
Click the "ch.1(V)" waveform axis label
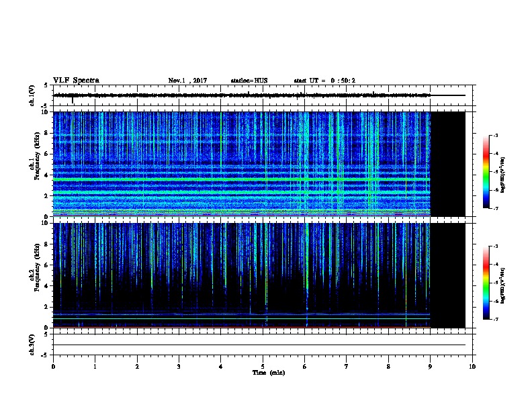pos(32,95)
